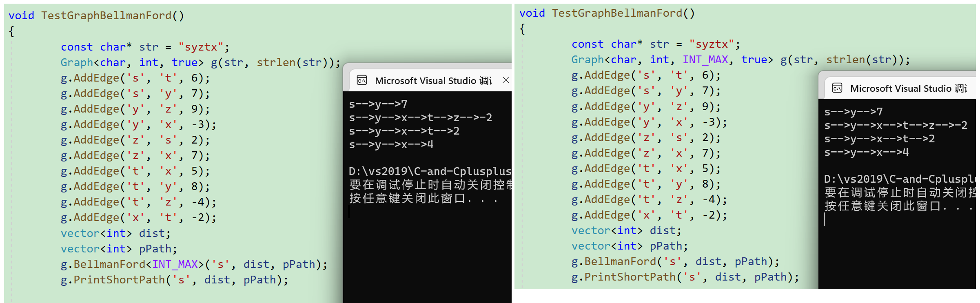The height and width of the screenshot is (303, 980).
Task: Click g.AddEdge('s', 'y', 7) in right code
Action: (646, 91)
